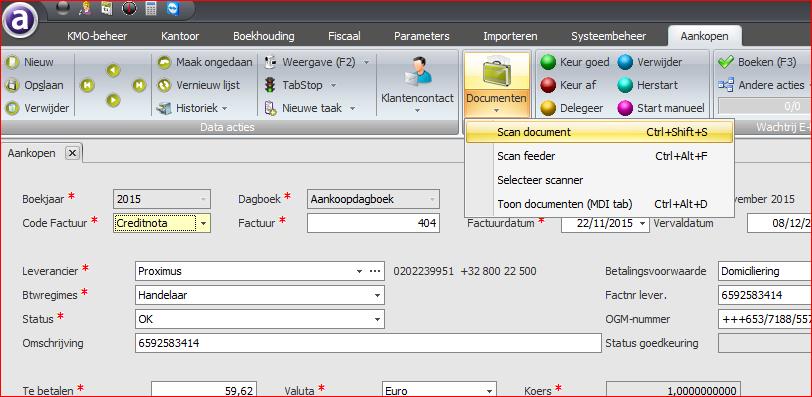Screen dimensions: 812x397
Task: Click the ellipsis button beside Leverancier
Action: click(x=375, y=271)
